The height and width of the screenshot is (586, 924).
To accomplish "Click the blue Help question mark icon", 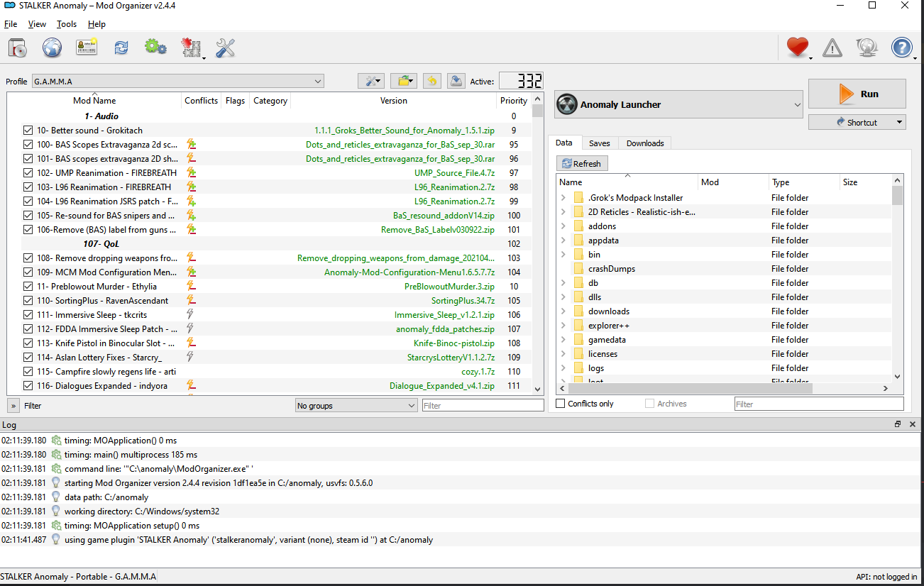I will 902,48.
